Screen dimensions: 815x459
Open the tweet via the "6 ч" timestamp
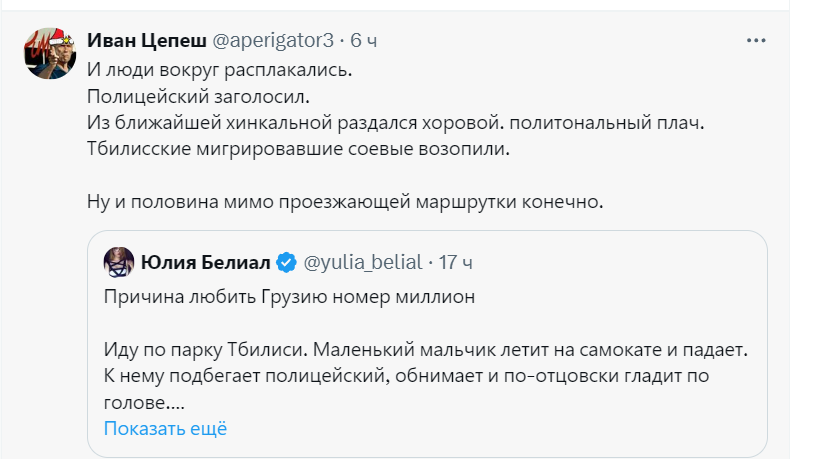tap(364, 41)
